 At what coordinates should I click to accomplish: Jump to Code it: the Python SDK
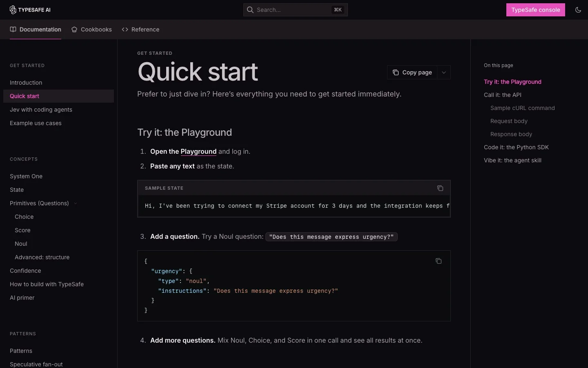coord(516,147)
